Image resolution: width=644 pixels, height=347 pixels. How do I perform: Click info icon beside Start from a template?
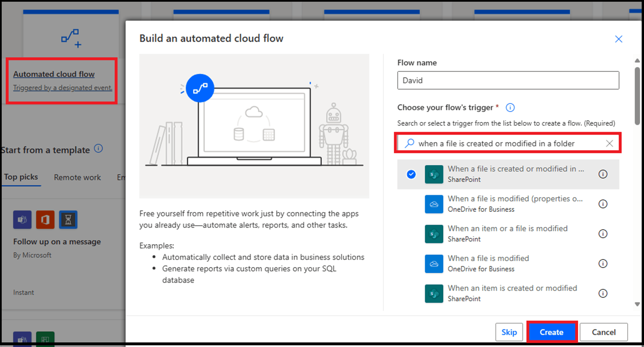click(x=98, y=149)
